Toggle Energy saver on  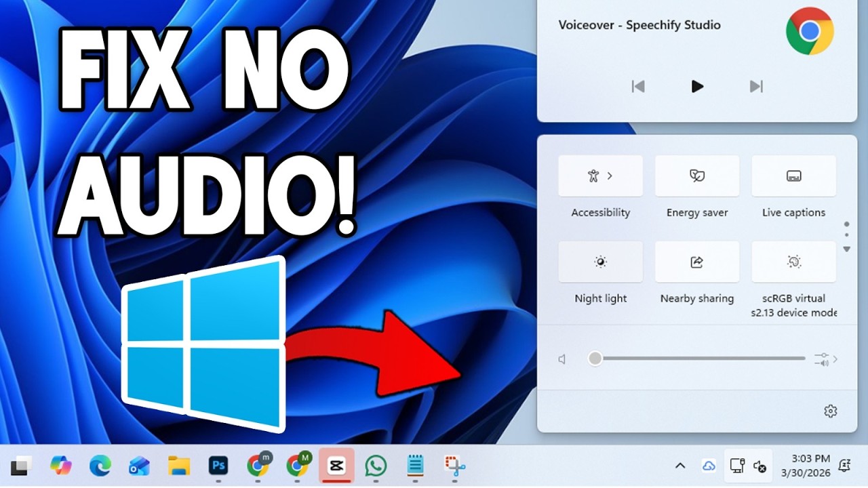tap(697, 176)
